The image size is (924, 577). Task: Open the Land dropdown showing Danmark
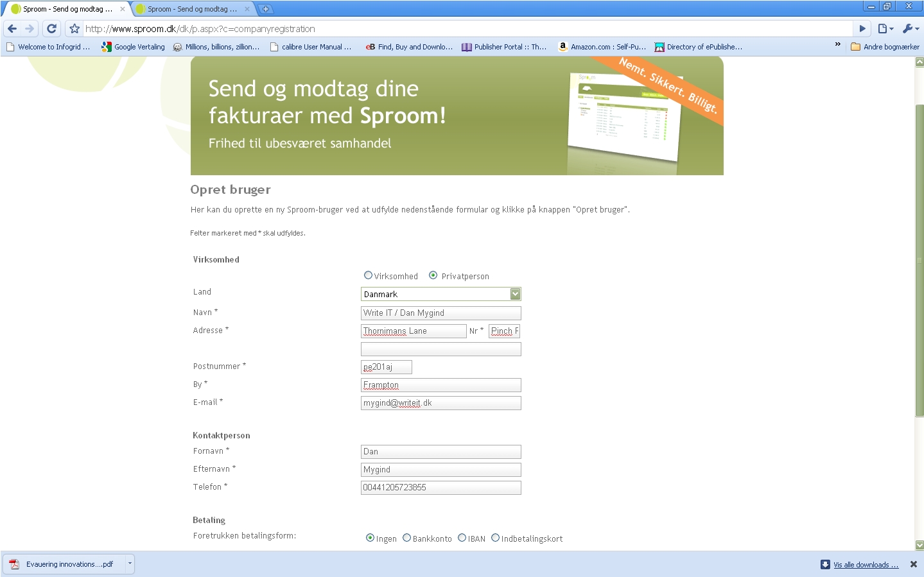pyautogui.click(x=515, y=294)
